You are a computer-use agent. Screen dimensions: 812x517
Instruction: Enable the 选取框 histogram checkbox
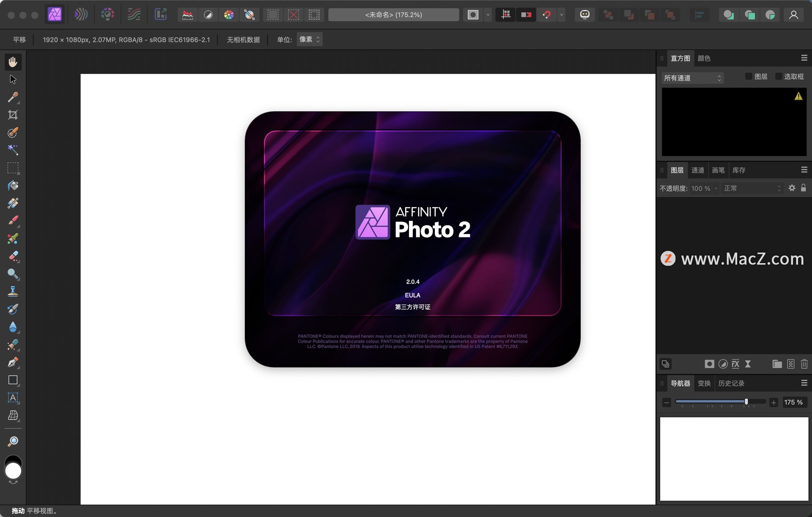pos(778,77)
